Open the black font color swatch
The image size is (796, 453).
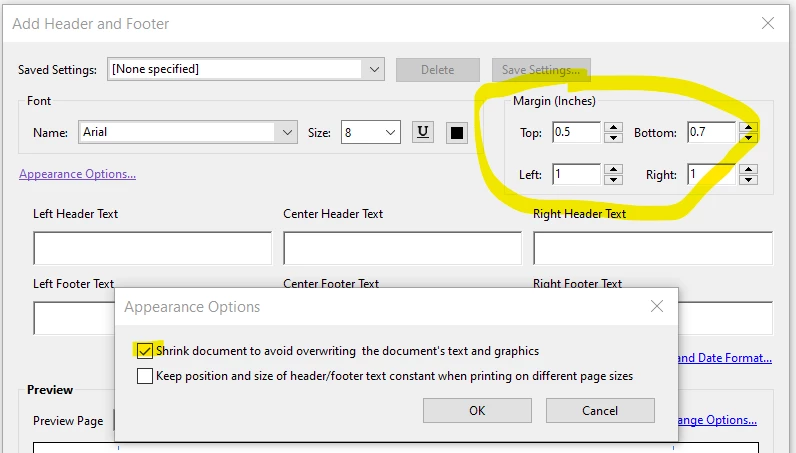[457, 133]
